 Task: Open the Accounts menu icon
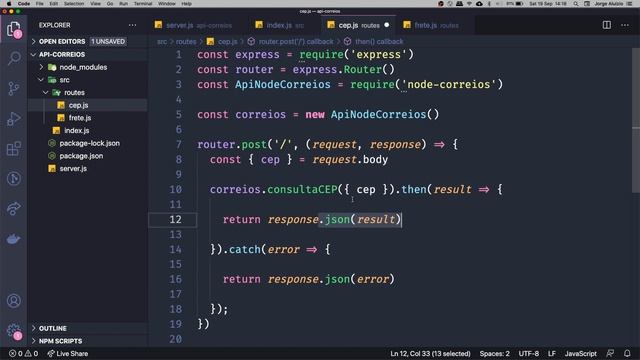tap(14, 301)
